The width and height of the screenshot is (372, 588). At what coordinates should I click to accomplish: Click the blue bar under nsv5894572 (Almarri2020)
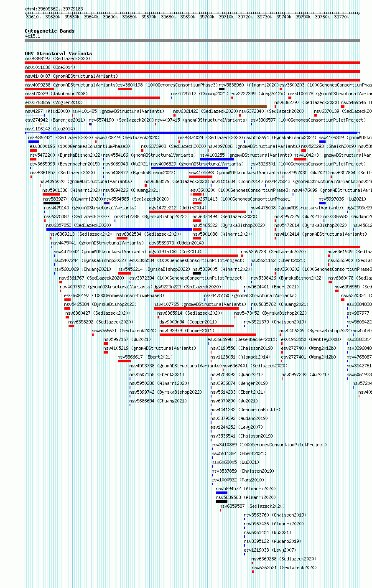pyautogui.click(x=222, y=493)
